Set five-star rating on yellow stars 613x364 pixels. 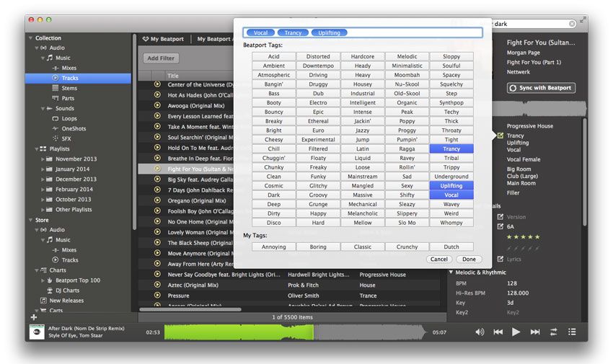point(523,236)
